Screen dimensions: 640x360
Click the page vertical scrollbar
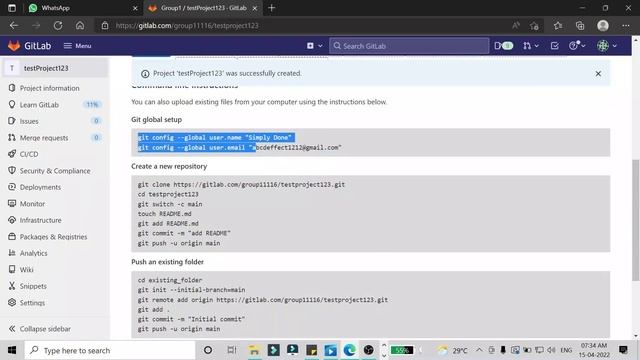click(636, 220)
